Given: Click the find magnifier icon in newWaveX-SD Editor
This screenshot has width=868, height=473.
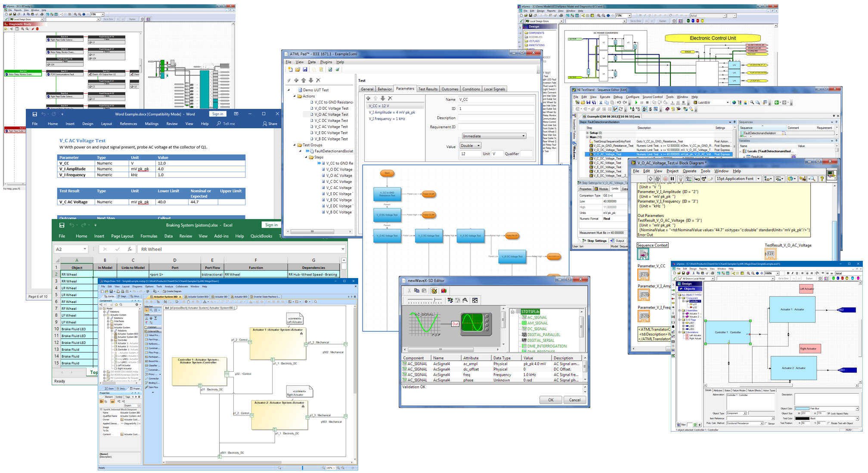Looking at the screenshot, I should click(465, 300).
